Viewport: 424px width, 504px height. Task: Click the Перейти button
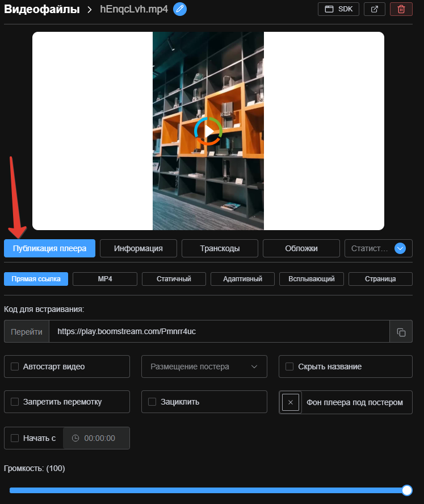click(x=27, y=332)
